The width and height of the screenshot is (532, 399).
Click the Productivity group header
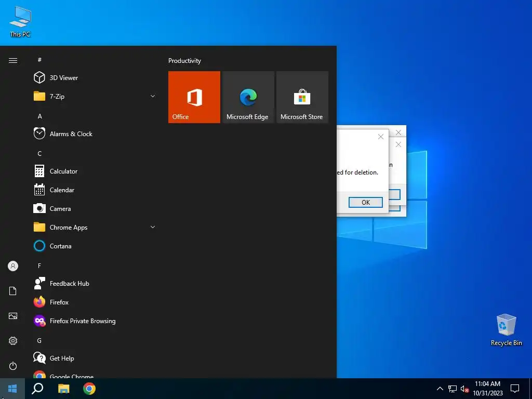(x=184, y=61)
